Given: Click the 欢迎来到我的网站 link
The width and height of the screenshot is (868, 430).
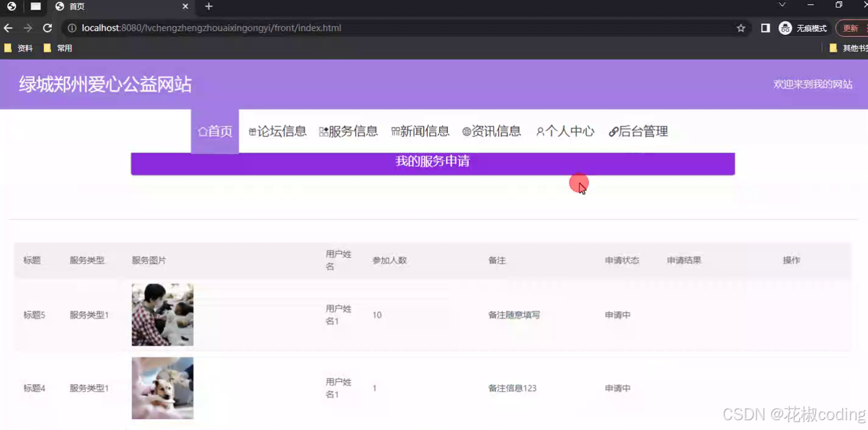Looking at the screenshot, I should 813,84.
